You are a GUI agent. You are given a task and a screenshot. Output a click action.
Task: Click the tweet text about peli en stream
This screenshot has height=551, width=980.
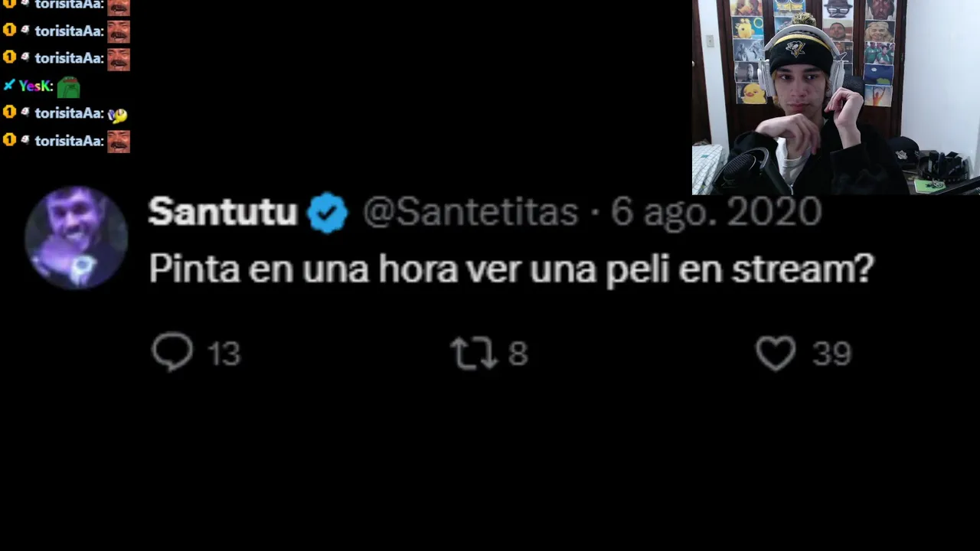tap(511, 269)
